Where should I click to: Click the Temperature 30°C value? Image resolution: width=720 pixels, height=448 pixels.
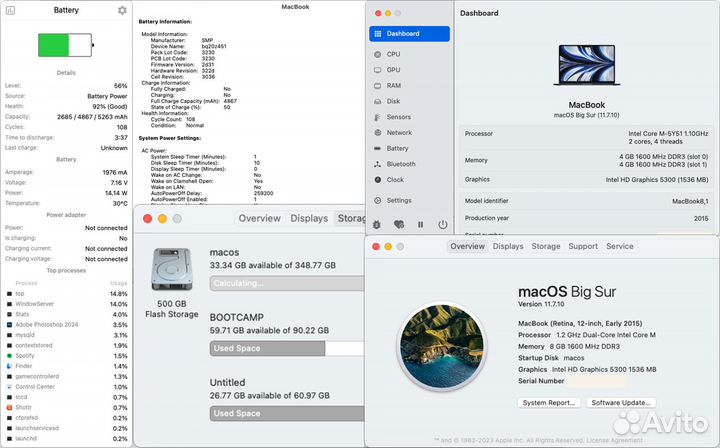pos(120,203)
